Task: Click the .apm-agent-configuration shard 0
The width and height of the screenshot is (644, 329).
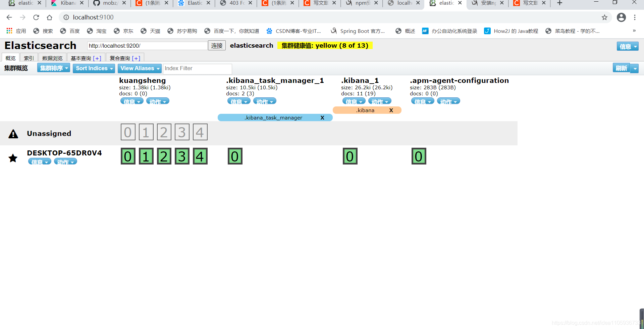Action: point(419,156)
